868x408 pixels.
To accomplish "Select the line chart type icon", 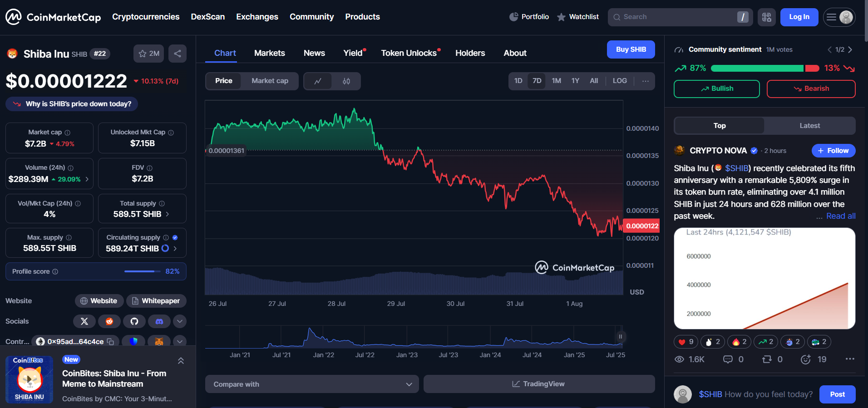I will click(318, 81).
